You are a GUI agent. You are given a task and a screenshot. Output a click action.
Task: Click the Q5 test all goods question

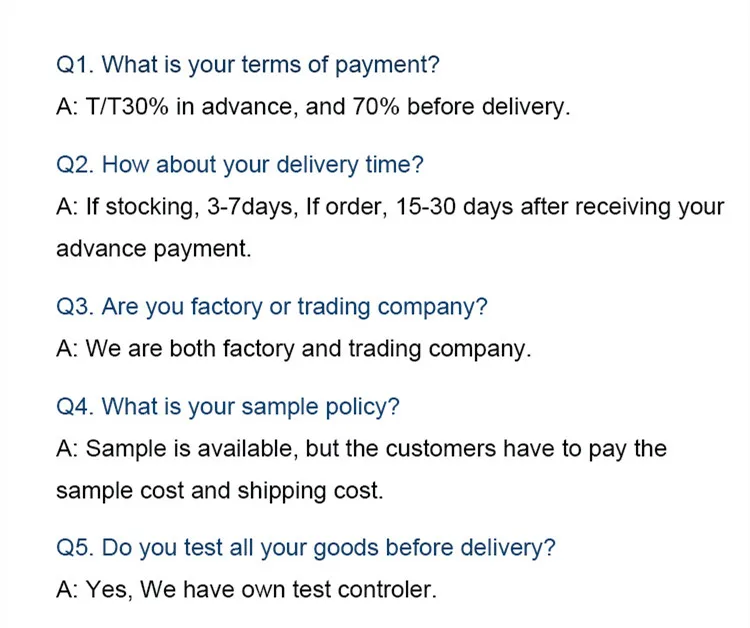tap(306, 548)
